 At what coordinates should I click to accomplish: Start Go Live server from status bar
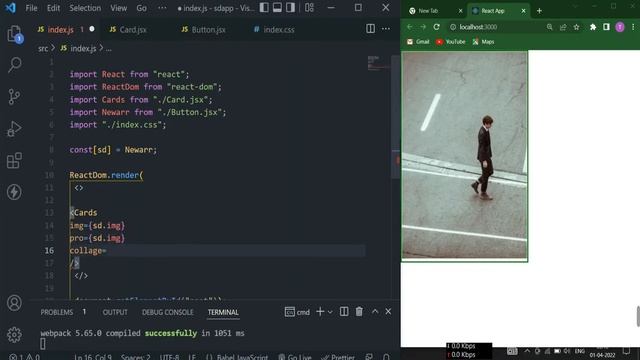[x=295, y=357]
